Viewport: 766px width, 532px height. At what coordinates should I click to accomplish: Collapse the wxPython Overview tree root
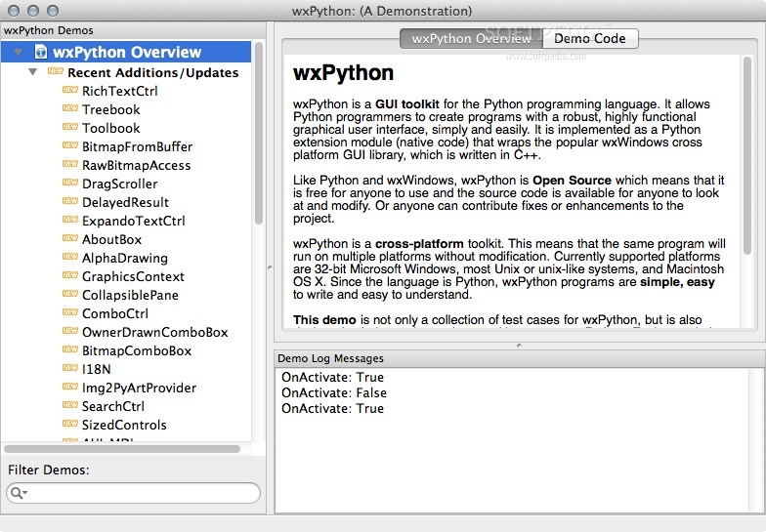(x=18, y=52)
